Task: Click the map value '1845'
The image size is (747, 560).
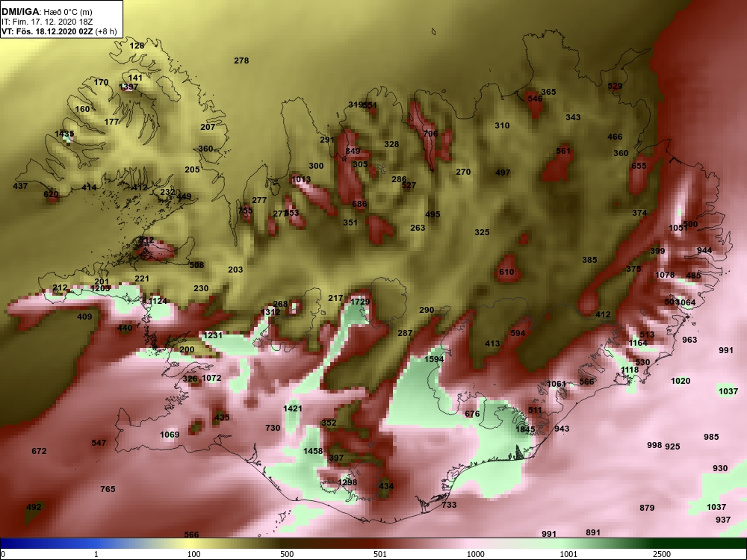Action: pyautogui.click(x=525, y=429)
